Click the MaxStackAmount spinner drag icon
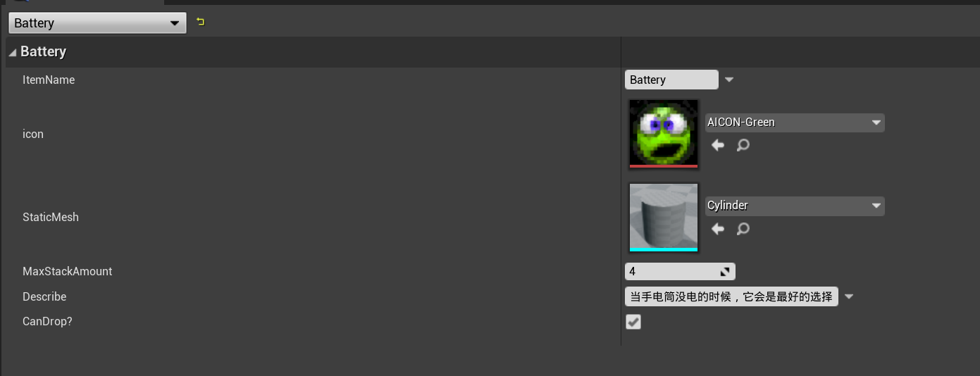Image resolution: width=980 pixels, height=376 pixels. click(x=725, y=272)
